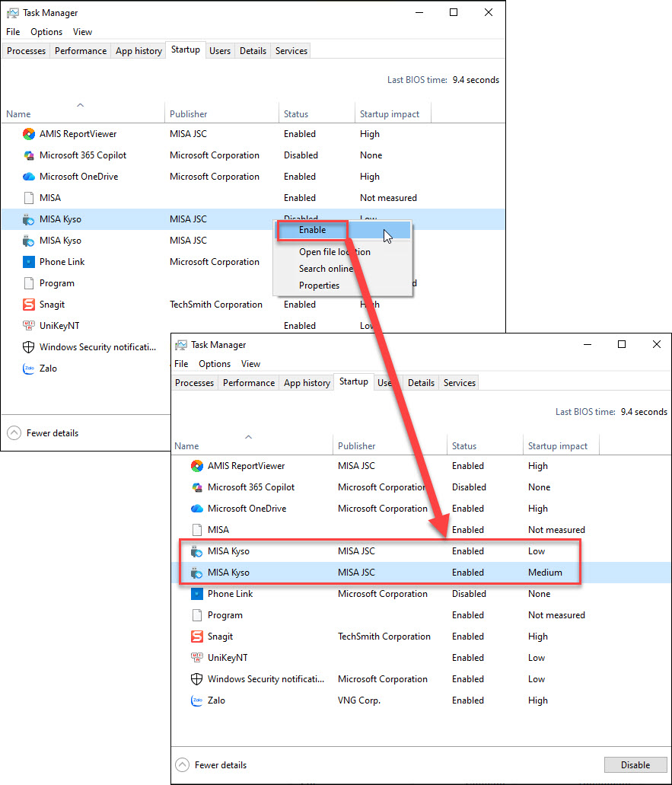Click Last BIOS time value in front window

pyautogui.click(x=644, y=412)
